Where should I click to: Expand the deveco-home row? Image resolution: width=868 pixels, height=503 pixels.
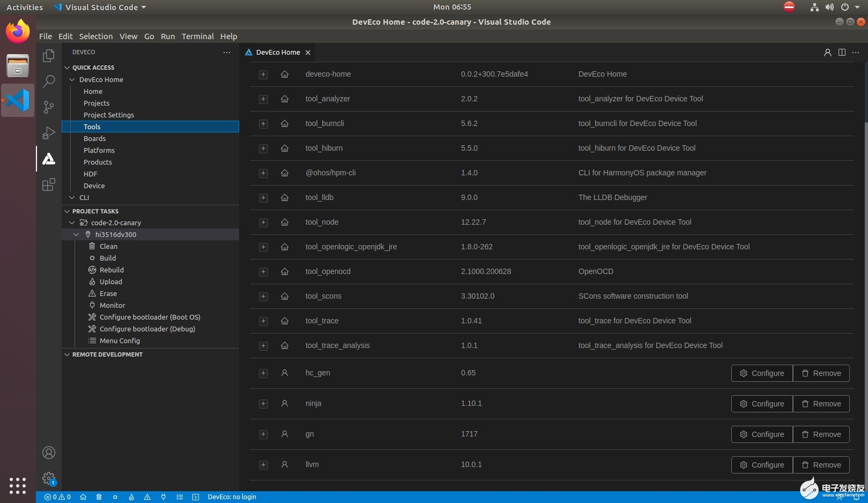coord(263,75)
